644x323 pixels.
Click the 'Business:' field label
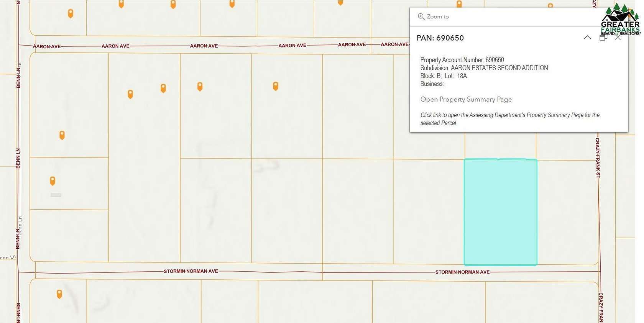432,84
